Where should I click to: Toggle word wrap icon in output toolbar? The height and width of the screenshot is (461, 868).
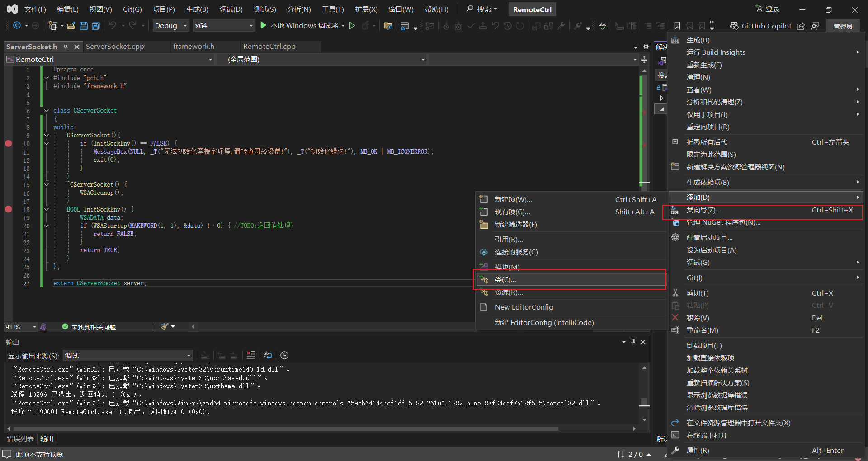point(268,355)
